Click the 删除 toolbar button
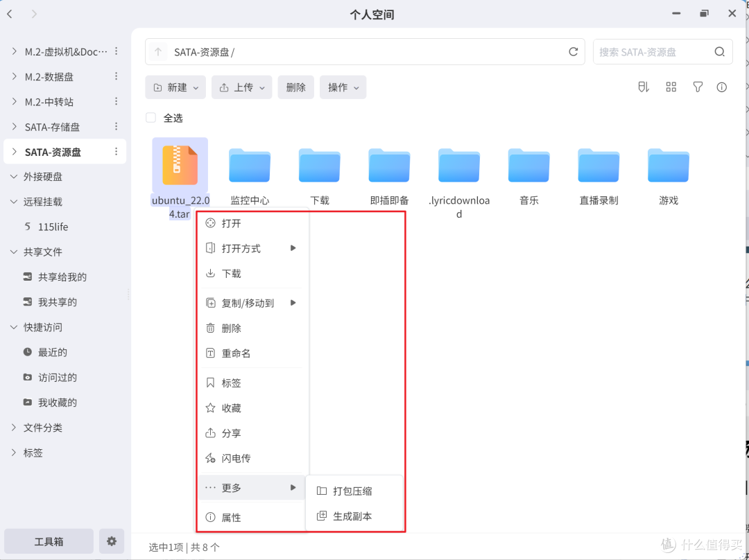 click(x=295, y=87)
